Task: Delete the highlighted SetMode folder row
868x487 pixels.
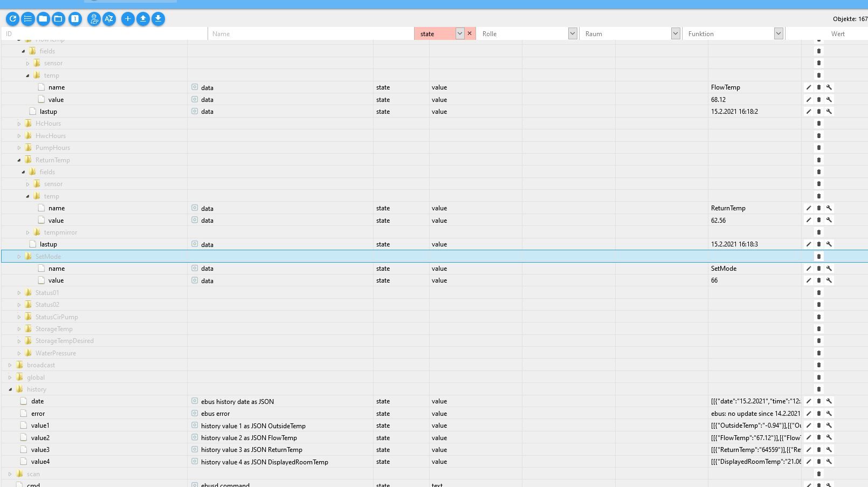Action: [818, 257]
